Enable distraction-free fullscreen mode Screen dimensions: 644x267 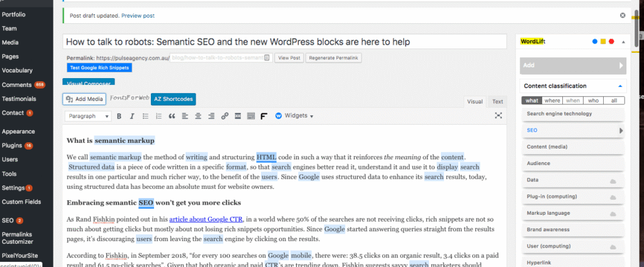point(498,116)
